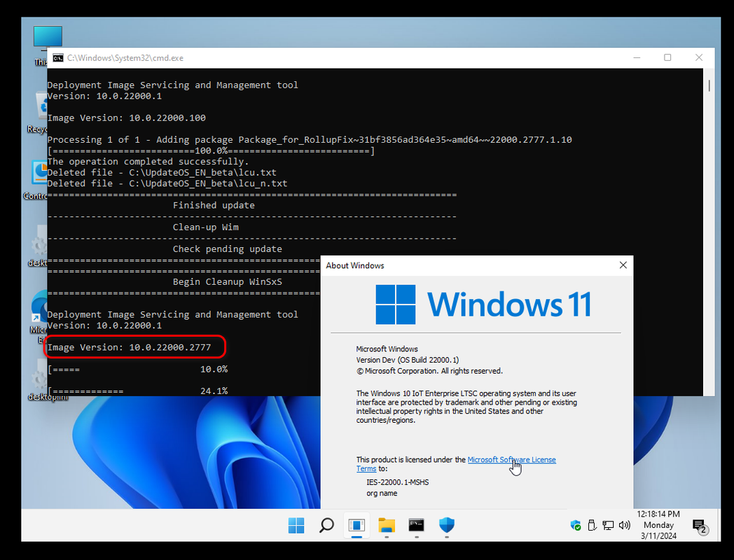
Task: Click the 'org name' text in About Windows
Action: tap(382, 493)
